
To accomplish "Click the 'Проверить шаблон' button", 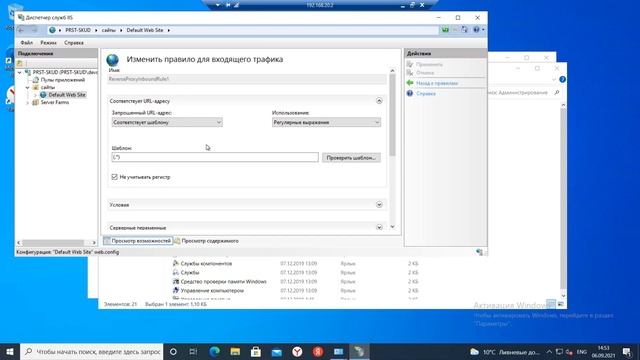I will (x=351, y=158).
